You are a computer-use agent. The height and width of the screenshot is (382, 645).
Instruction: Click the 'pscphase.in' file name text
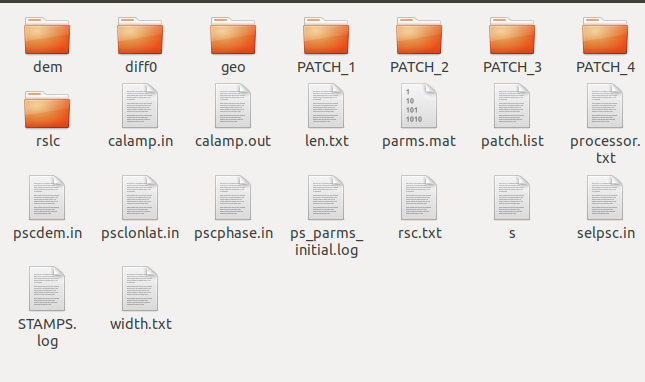[233, 233]
